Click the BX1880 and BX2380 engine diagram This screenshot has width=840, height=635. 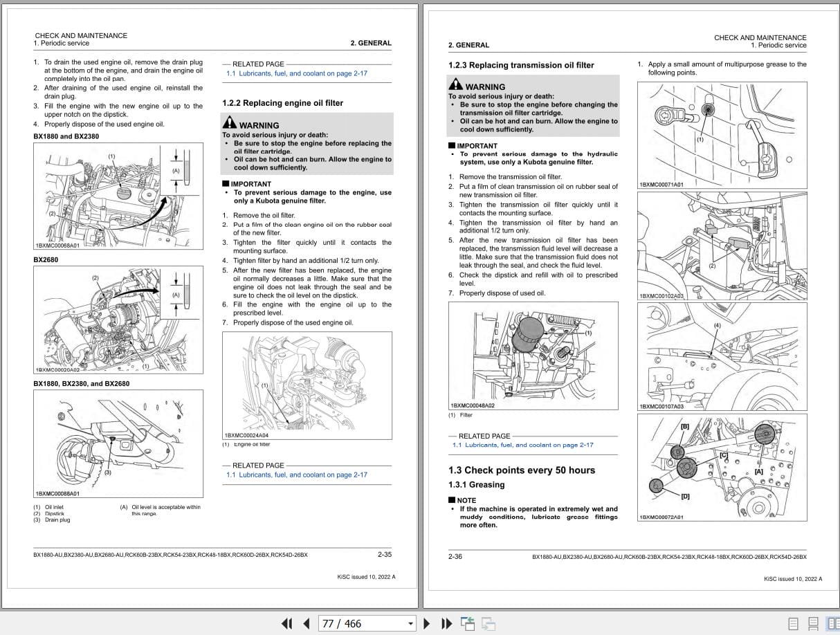point(118,196)
